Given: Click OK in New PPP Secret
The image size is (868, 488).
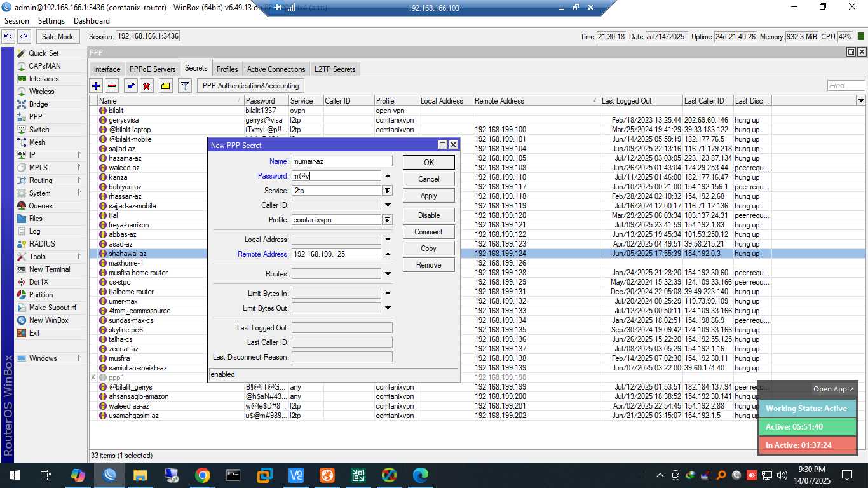Looking at the screenshot, I should [429, 163].
